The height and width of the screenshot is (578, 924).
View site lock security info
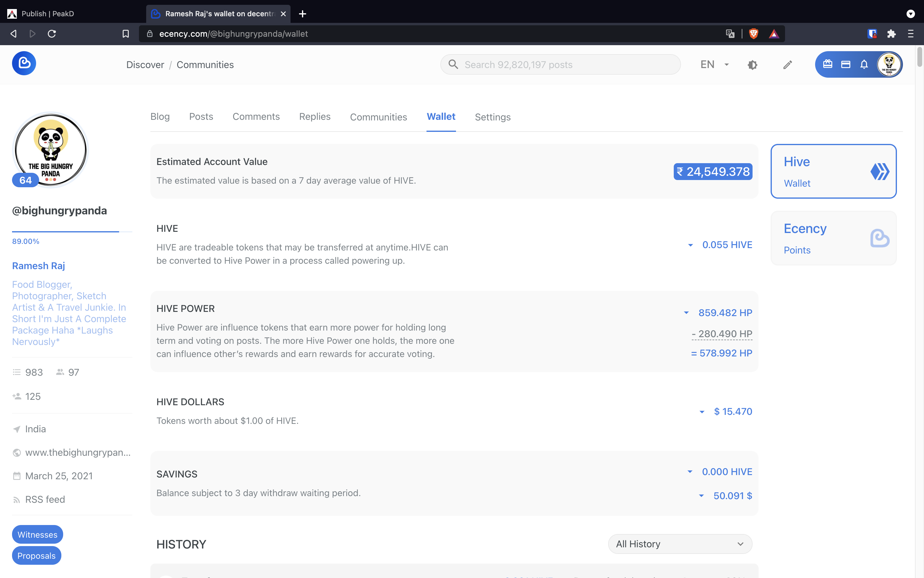(150, 34)
